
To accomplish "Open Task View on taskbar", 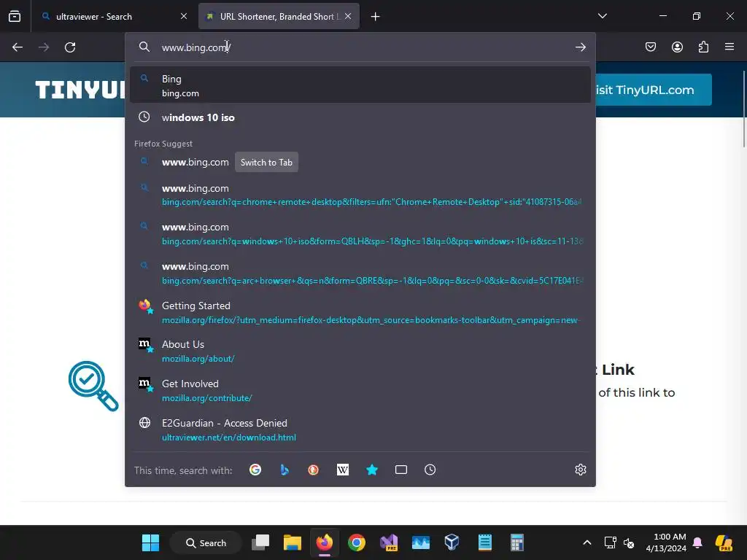I will (260, 542).
